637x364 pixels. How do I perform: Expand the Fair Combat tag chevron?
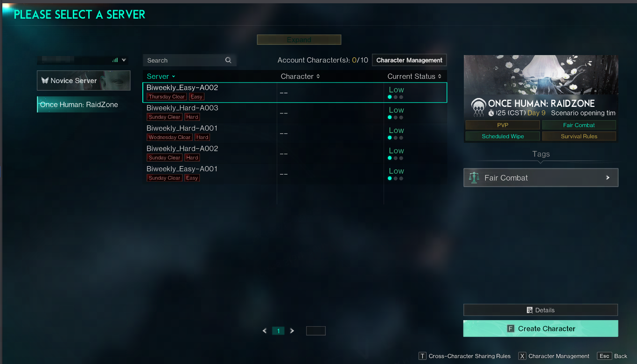608,178
